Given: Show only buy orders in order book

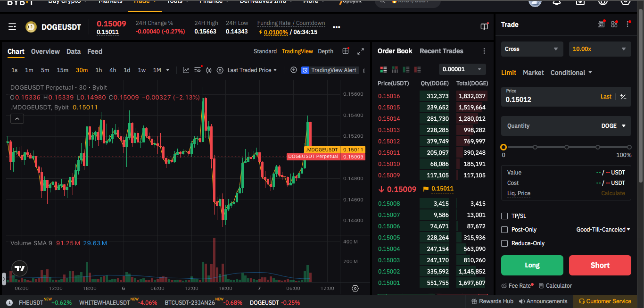Looking at the screenshot, I should coord(406,69).
